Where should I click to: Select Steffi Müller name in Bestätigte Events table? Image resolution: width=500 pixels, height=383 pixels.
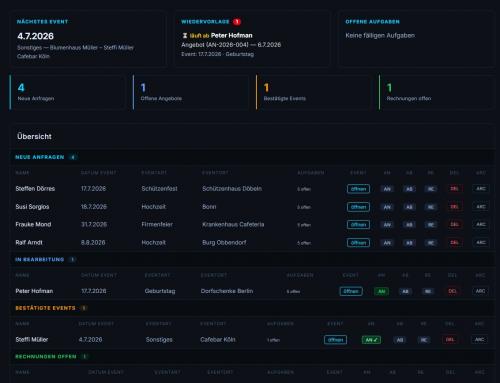tap(32, 339)
